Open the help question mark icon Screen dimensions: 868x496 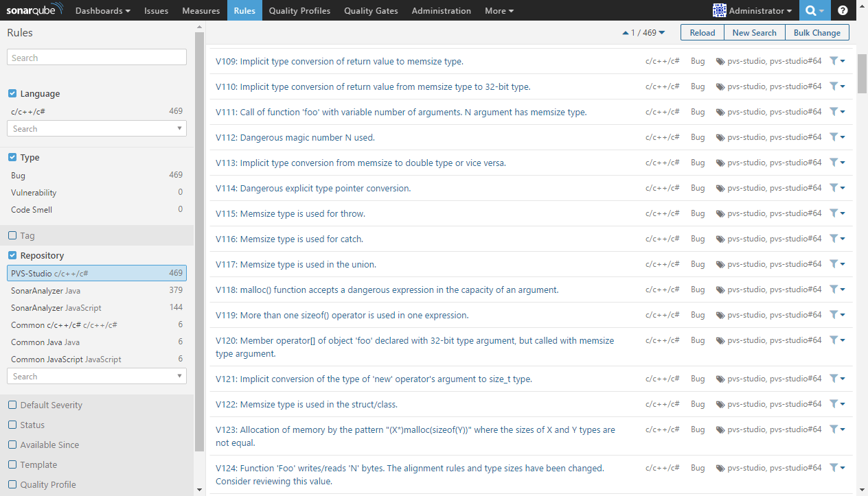point(843,11)
